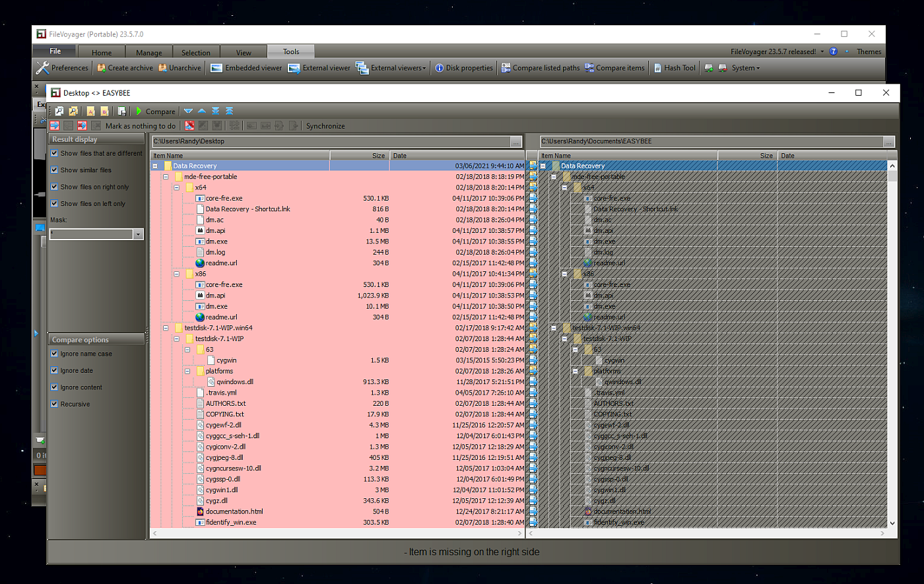Click the folder-with-magnifier icon in compare toolbar

(73, 111)
